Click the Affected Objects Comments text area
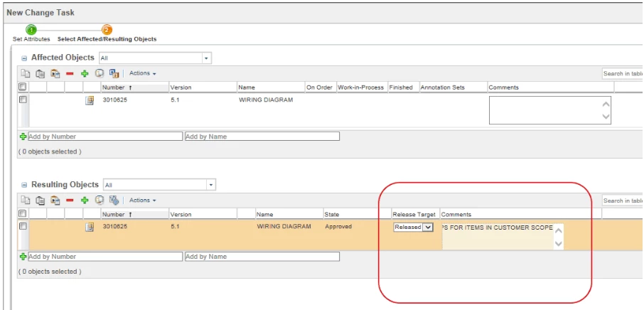The width and height of the screenshot is (644, 310). (x=550, y=110)
